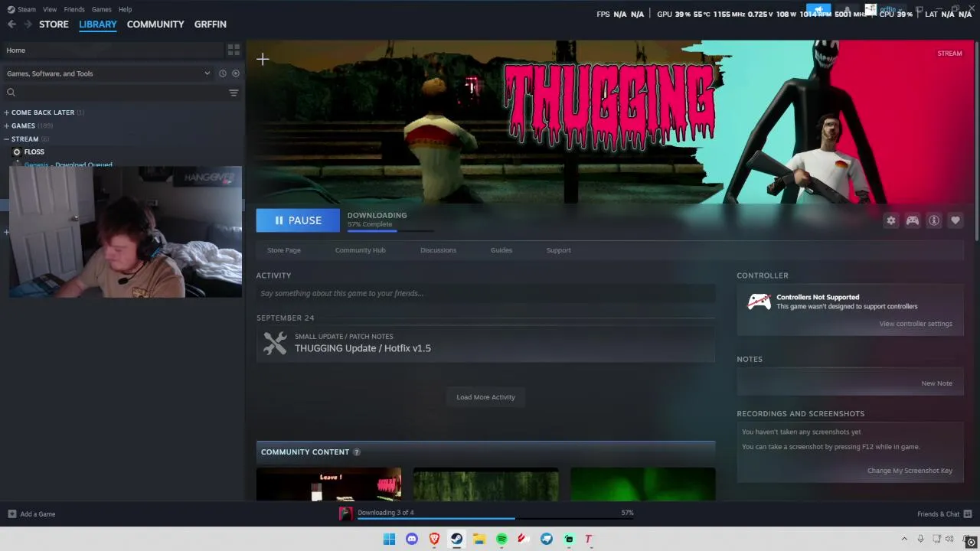Open Games, Software, and Tools dropdown
The width and height of the screenshot is (980, 551).
(x=108, y=73)
